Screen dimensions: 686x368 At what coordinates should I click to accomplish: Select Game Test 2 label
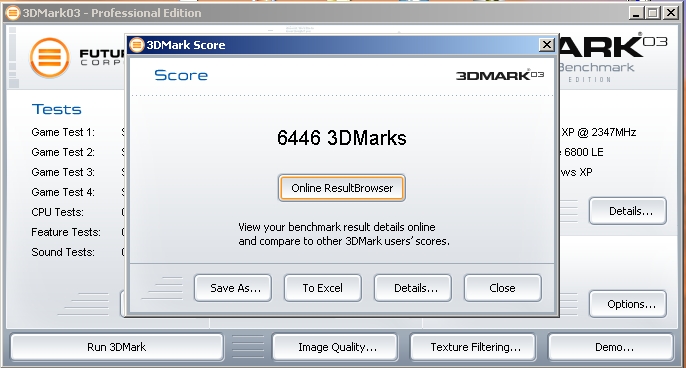pos(63,152)
